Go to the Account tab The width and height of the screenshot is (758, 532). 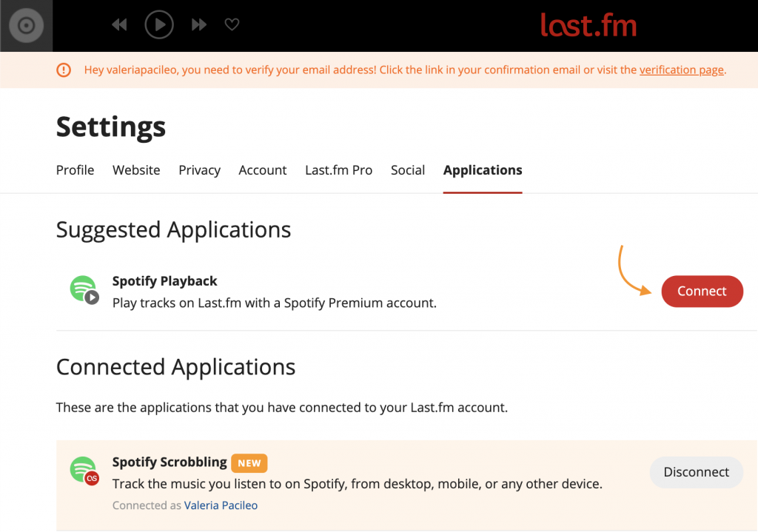pos(263,170)
